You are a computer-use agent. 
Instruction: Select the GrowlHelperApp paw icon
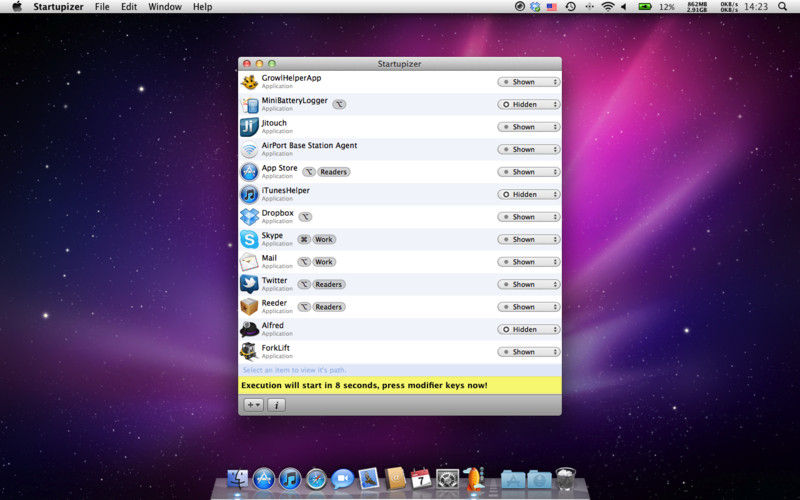pos(249,82)
